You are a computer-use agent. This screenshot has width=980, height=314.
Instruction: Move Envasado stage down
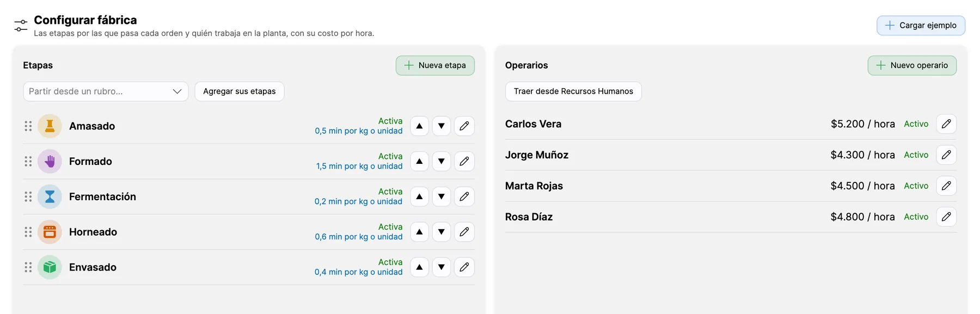[442, 268]
